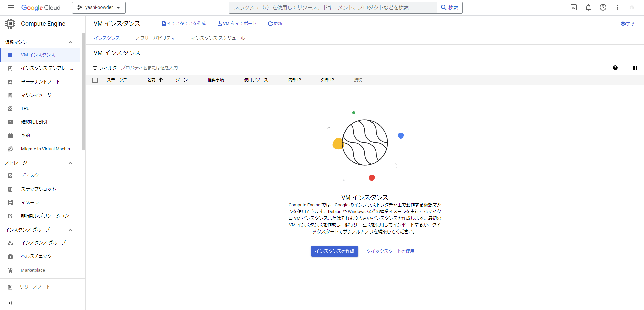Click the リリースノート icon
This screenshot has height=310, width=644.
[x=10, y=287]
